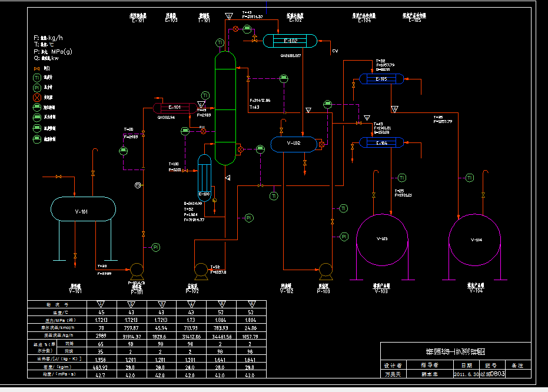Select the E-104 heat exchanger symbol
The height and width of the screenshot is (392, 548).
click(381, 143)
